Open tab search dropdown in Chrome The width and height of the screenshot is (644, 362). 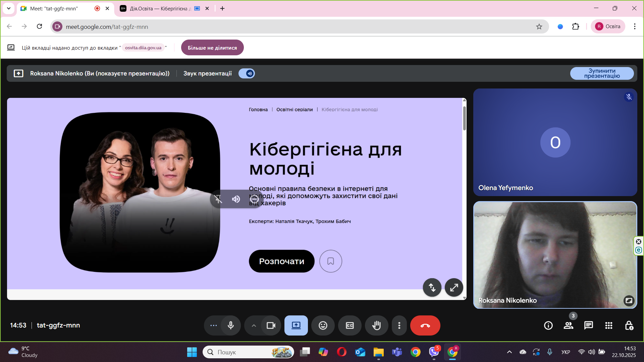[9, 8]
